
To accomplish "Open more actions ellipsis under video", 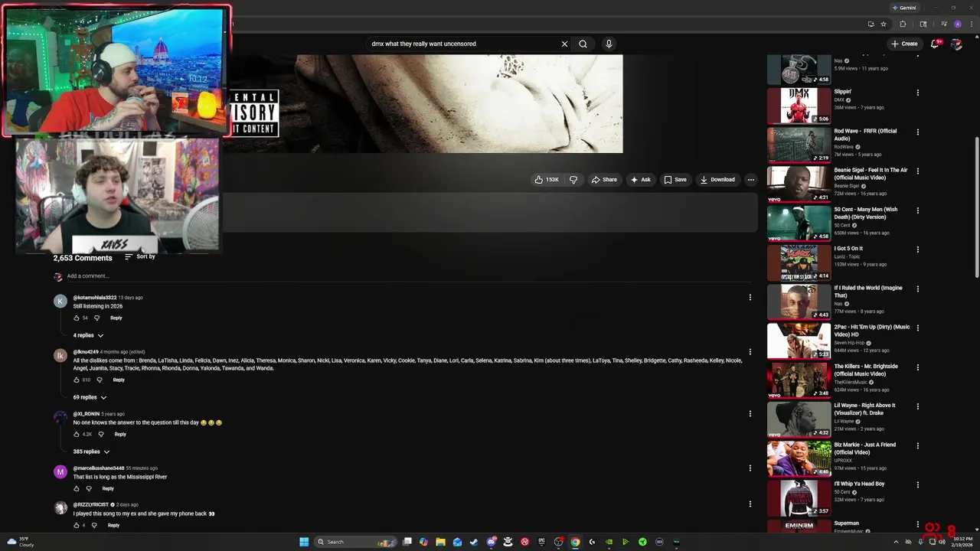I will tap(751, 180).
